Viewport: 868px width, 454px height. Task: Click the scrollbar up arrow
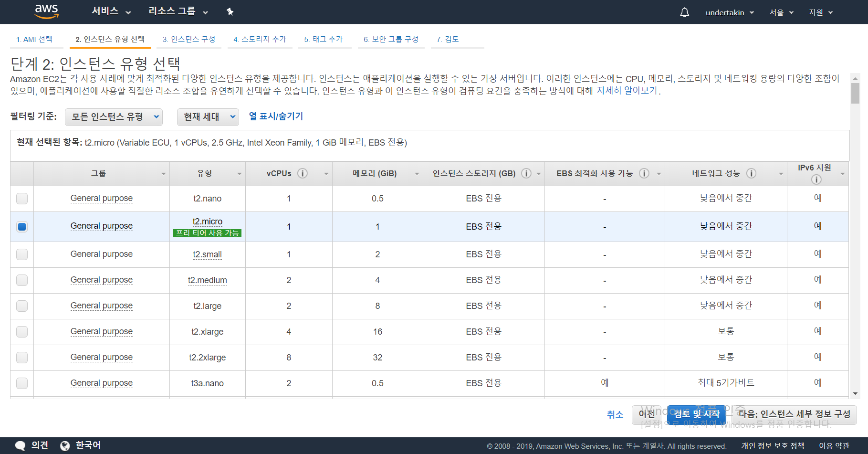[855, 78]
